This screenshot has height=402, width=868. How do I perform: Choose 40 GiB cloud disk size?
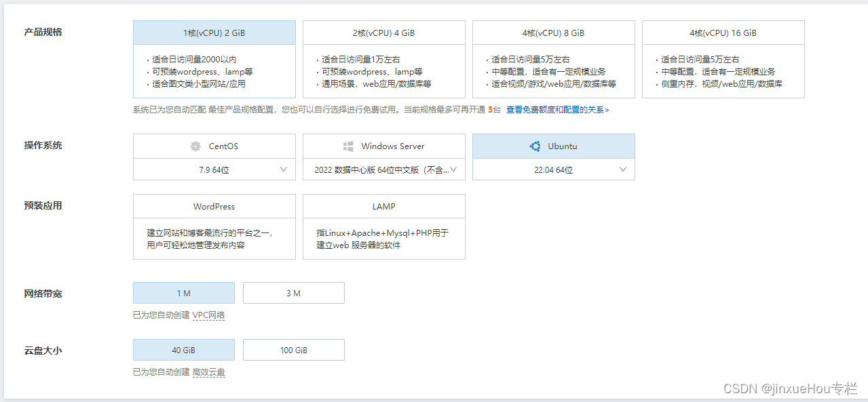pyautogui.click(x=184, y=350)
